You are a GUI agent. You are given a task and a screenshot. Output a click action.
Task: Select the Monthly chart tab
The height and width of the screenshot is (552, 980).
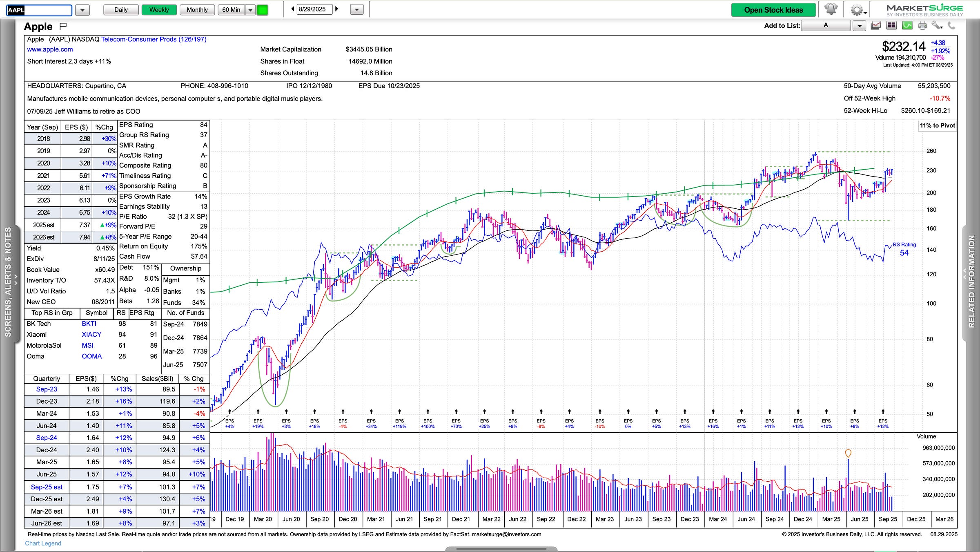click(x=197, y=10)
